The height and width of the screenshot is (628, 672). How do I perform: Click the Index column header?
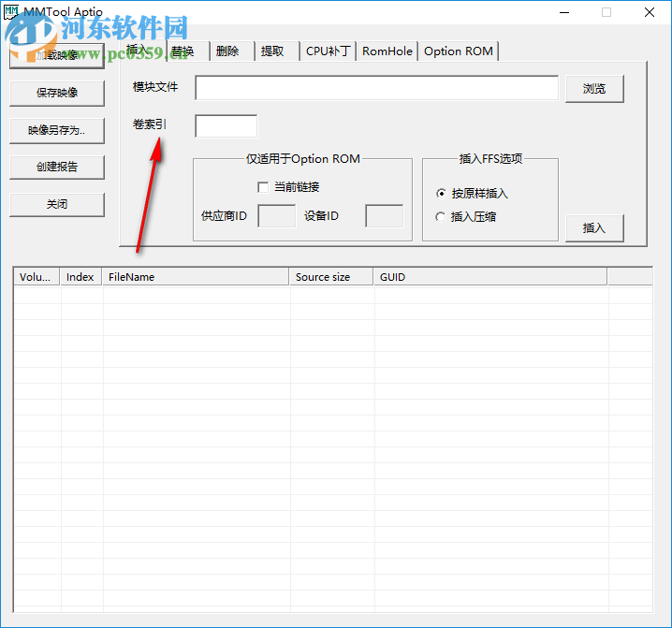pos(80,277)
